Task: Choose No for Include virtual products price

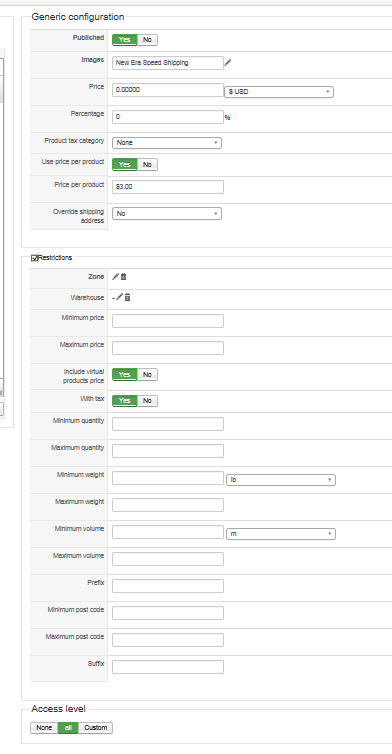Action: (147, 375)
